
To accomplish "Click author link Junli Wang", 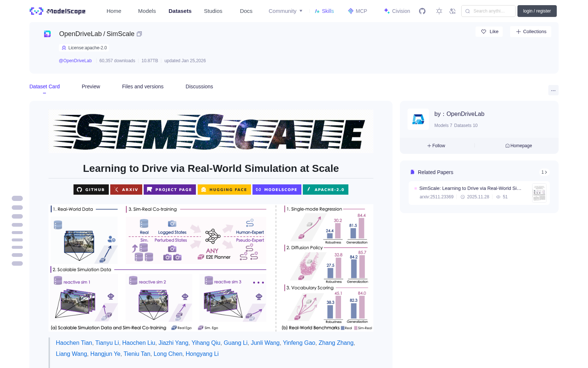I will (265, 343).
